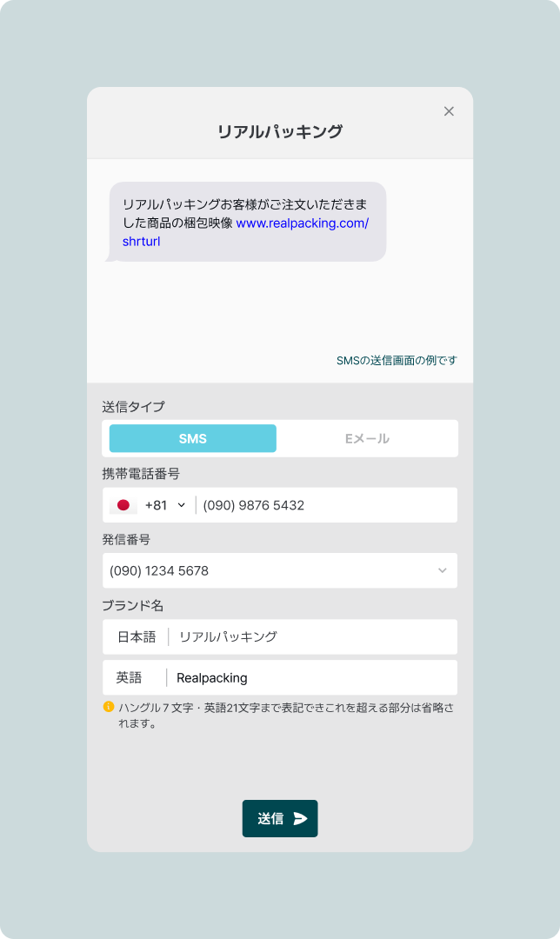The image size is (560, 939).
Task: Click the SMSの送信画面の例です caption
Action: [x=397, y=361]
